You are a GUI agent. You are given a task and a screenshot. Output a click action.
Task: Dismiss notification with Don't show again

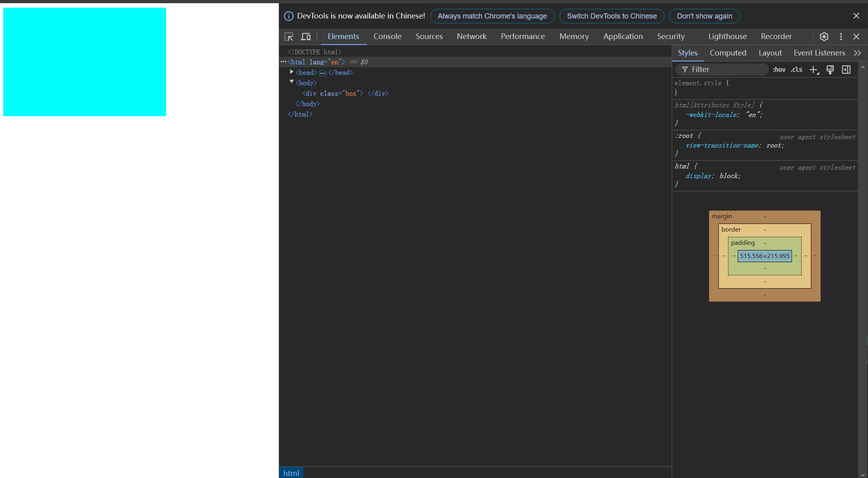[704, 16]
